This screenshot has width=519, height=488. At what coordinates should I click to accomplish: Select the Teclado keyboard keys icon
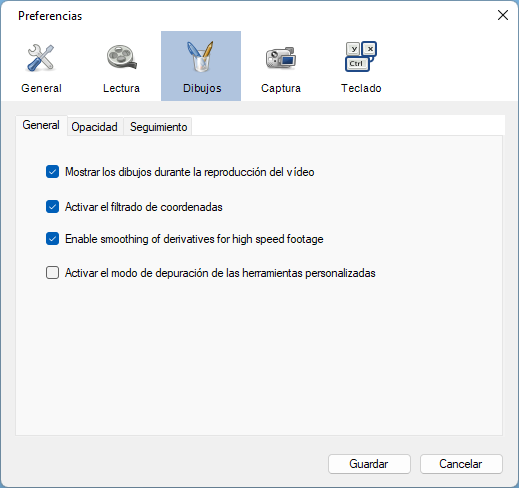tap(361, 56)
